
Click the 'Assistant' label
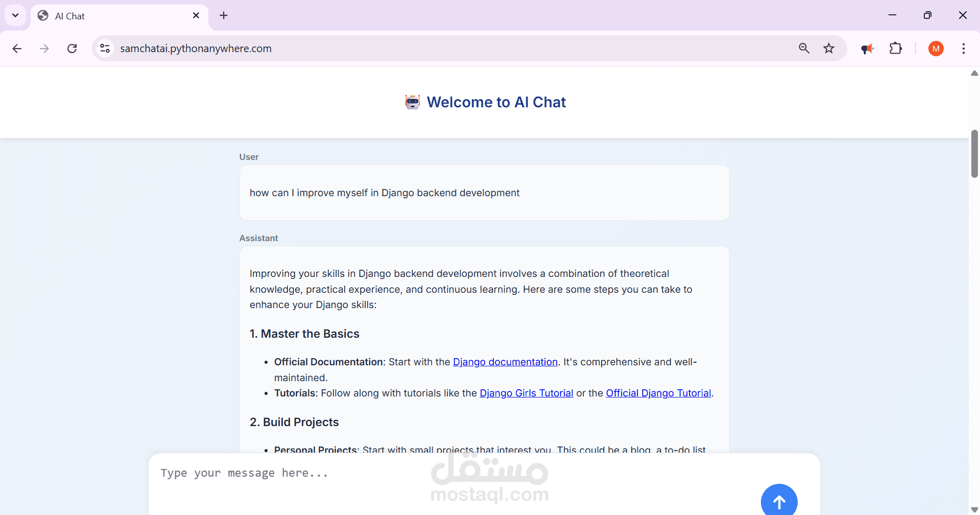(x=258, y=238)
